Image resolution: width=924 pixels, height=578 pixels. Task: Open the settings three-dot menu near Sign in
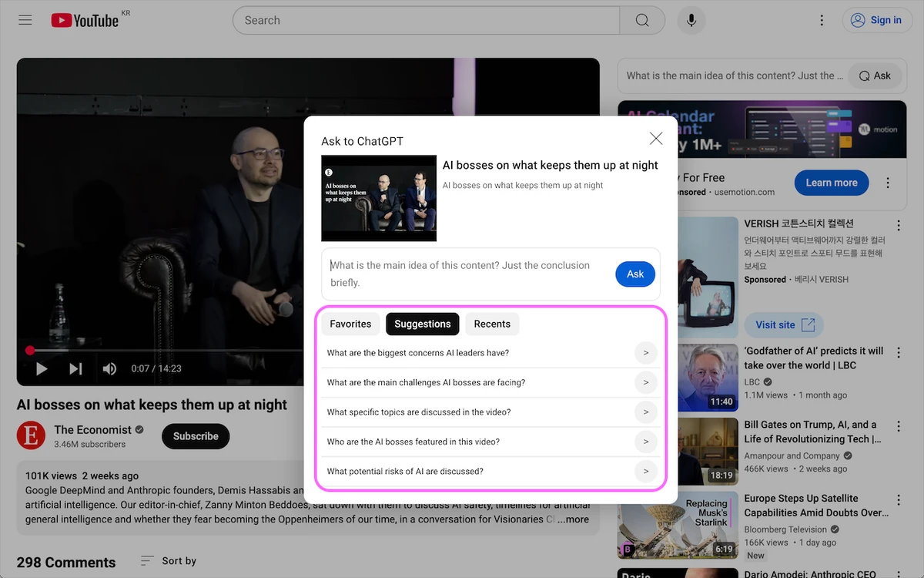(x=822, y=20)
